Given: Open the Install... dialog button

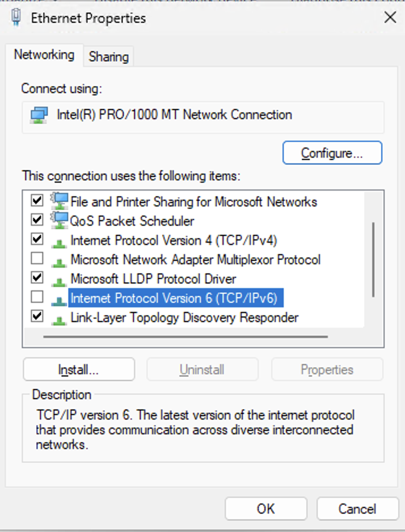Looking at the screenshot, I should coord(79,370).
